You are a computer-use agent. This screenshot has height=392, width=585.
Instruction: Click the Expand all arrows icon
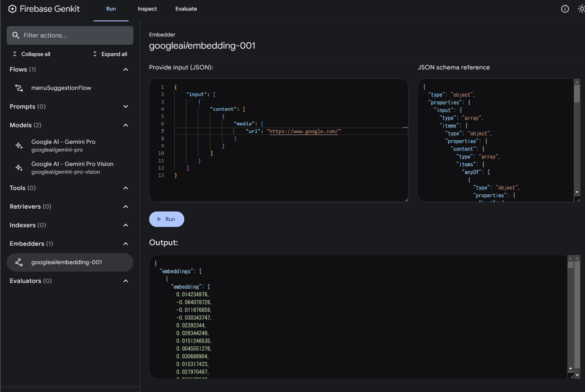pos(95,54)
